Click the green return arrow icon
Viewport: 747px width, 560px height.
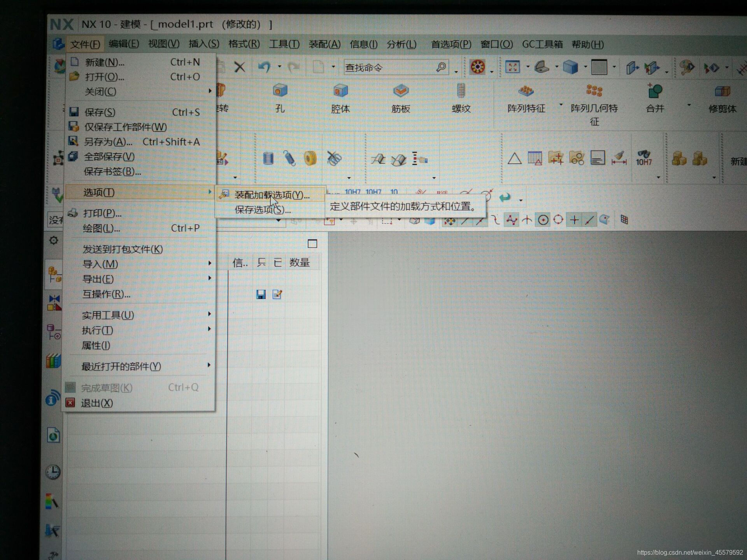coord(505,198)
